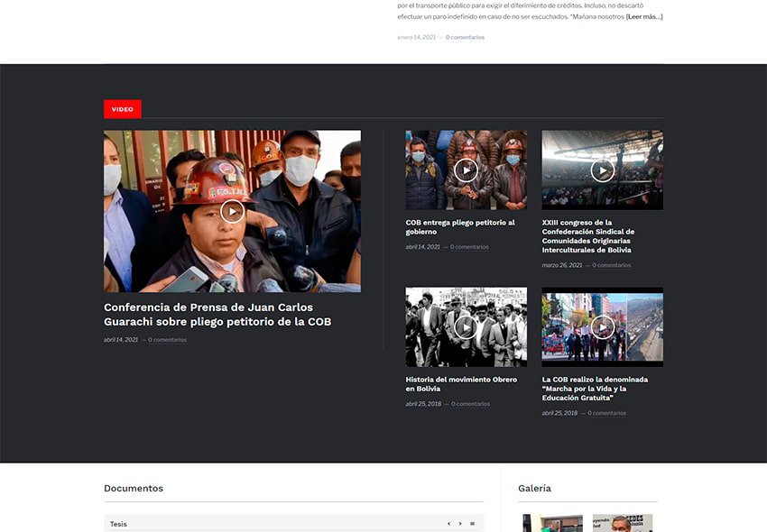Open the list menu icon in the Tesis bar
The image size is (767, 532).
pos(472,524)
